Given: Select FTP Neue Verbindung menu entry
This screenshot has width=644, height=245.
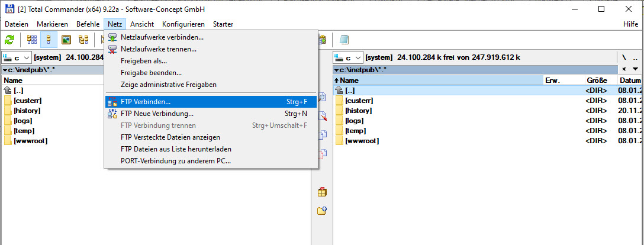Looking at the screenshot, I should 157,114.
